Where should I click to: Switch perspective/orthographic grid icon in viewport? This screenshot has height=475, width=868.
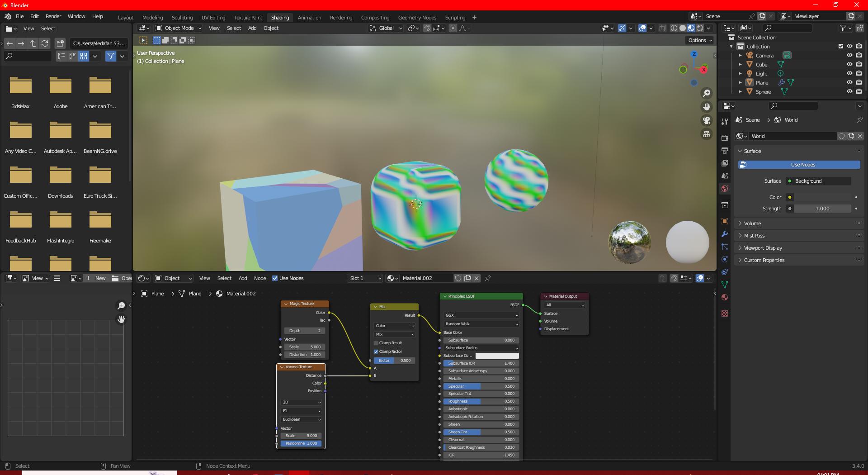706,134
